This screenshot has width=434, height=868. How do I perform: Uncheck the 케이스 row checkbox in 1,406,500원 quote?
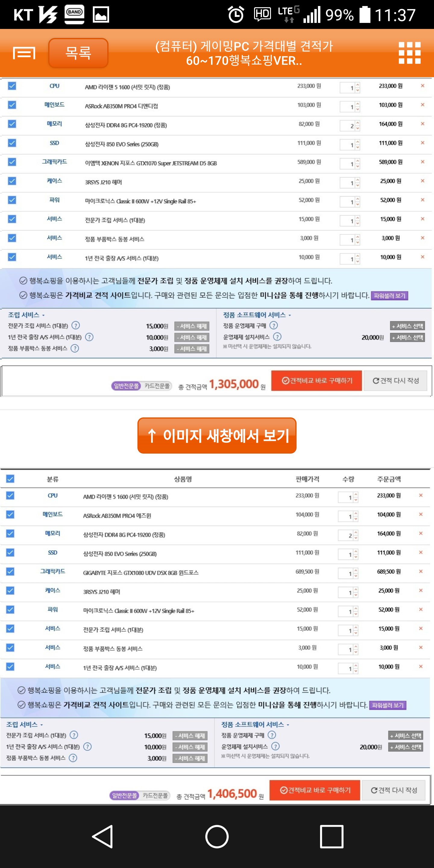pos(10,590)
